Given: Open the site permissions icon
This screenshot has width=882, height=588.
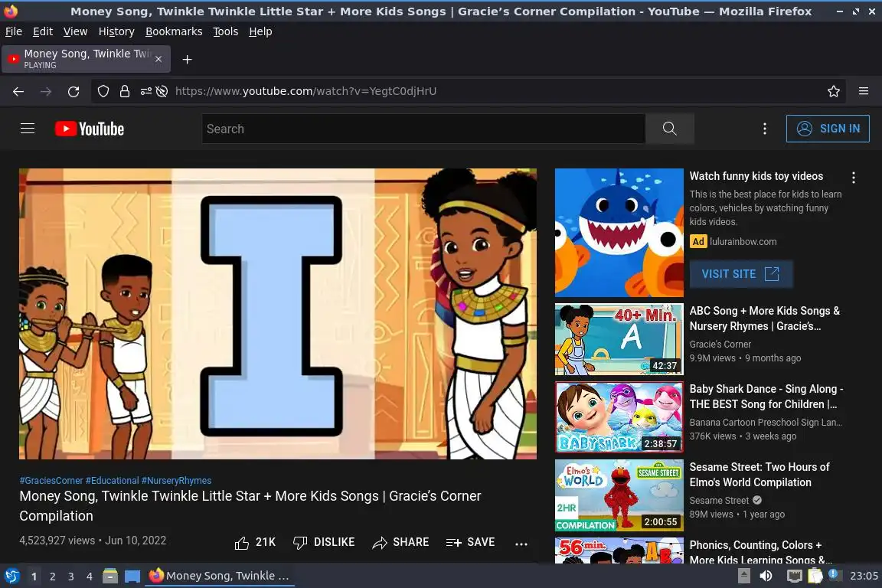Looking at the screenshot, I should tap(145, 91).
